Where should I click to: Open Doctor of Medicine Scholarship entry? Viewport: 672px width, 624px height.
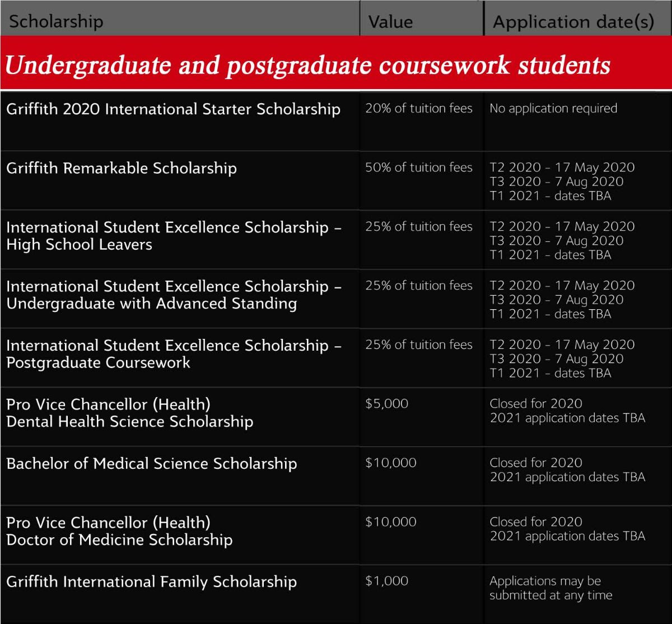click(x=119, y=531)
